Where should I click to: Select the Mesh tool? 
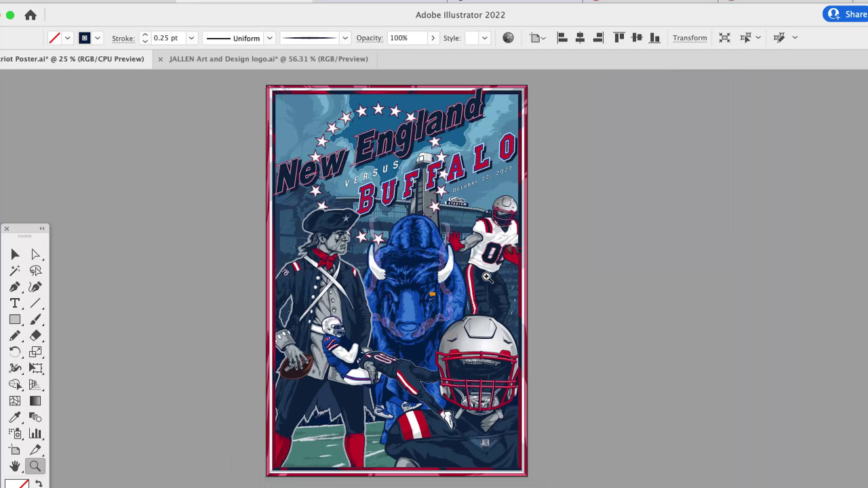[15, 401]
